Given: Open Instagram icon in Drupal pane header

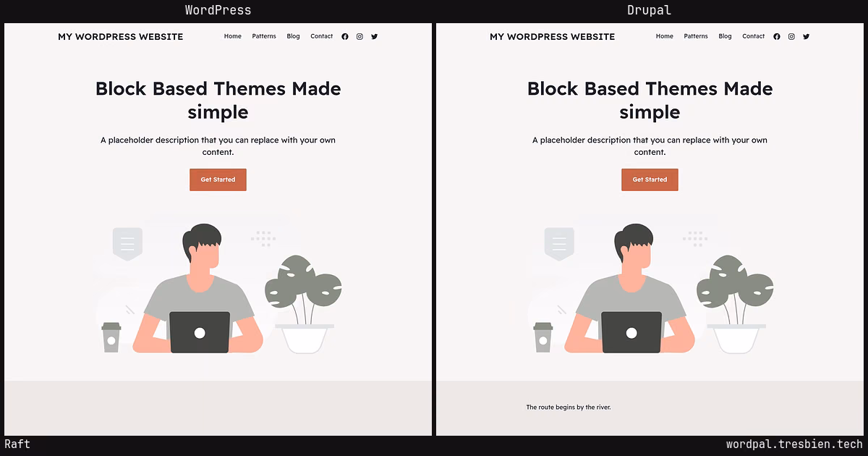Looking at the screenshot, I should tap(791, 36).
